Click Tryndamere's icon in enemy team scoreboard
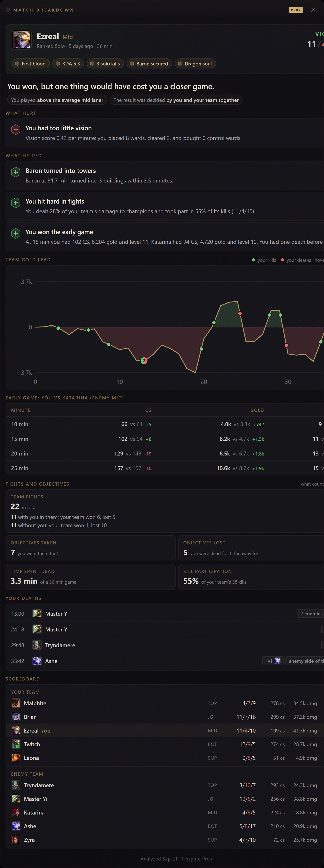 [x=16, y=785]
